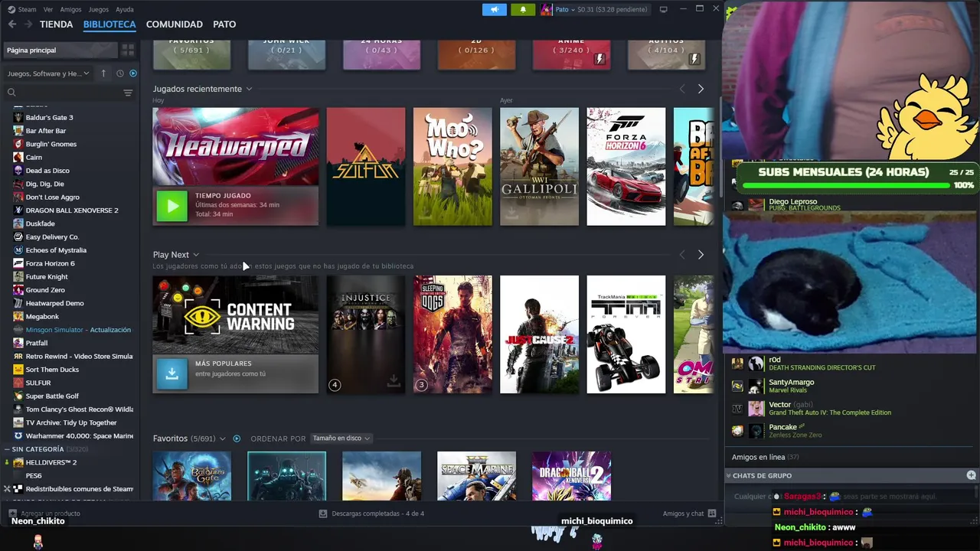Go forward with the Steam forward arrow
Image resolution: width=980 pixels, height=551 pixels.
pyautogui.click(x=28, y=24)
